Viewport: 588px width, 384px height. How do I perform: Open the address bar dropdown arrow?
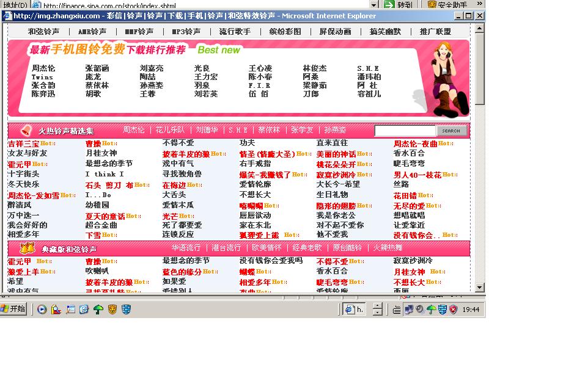coord(374,4)
